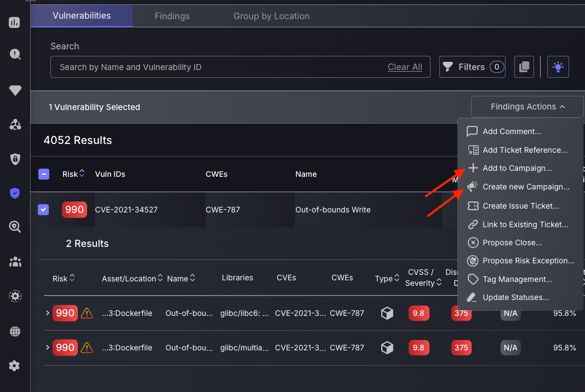The width and height of the screenshot is (585, 392).
Task: Click the warning triangle on glibc/libc6 row
Action: (87, 313)
